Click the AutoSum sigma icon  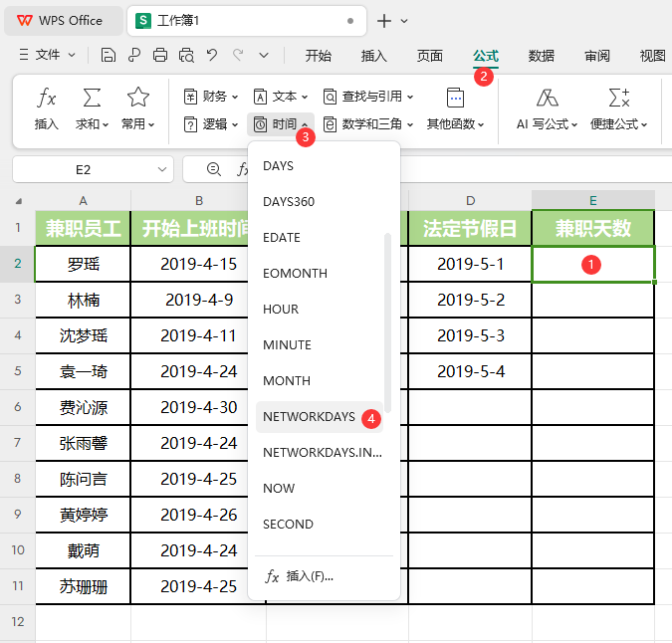click(x=92, y=99)
